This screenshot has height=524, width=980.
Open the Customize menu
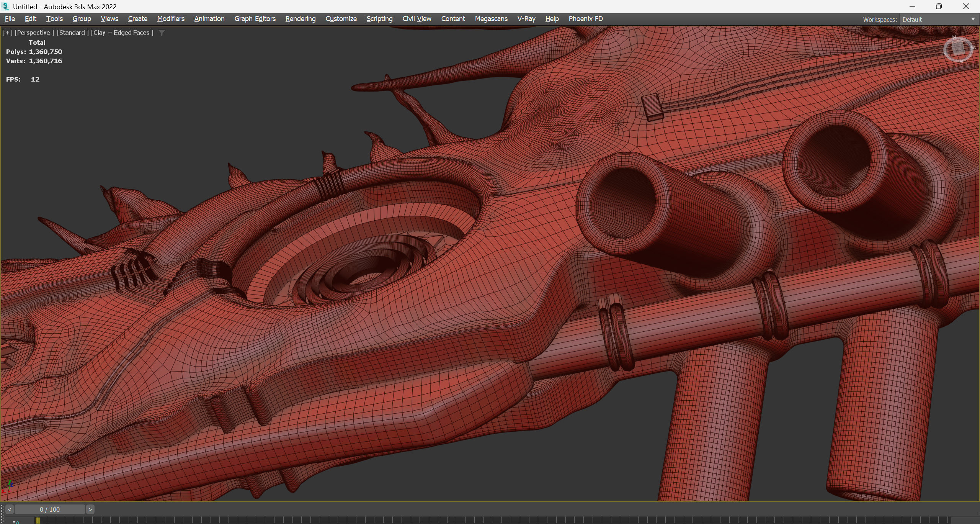tap(341, 19)
